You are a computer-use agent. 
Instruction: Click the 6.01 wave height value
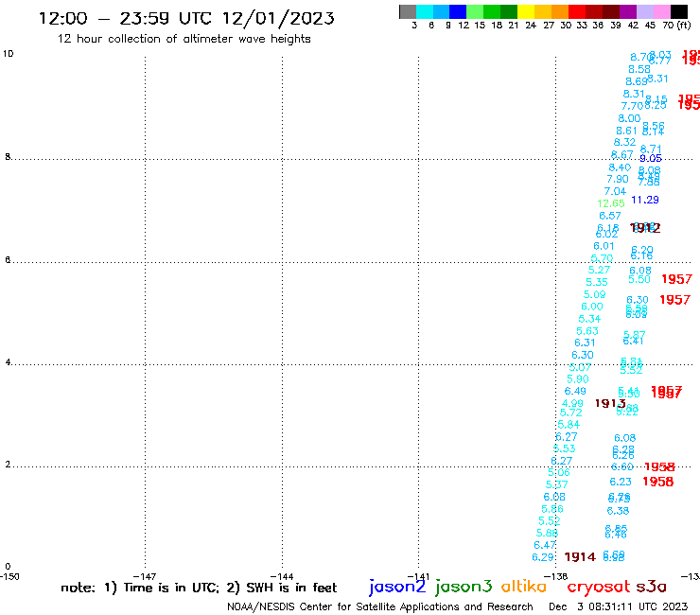(604, 247)
